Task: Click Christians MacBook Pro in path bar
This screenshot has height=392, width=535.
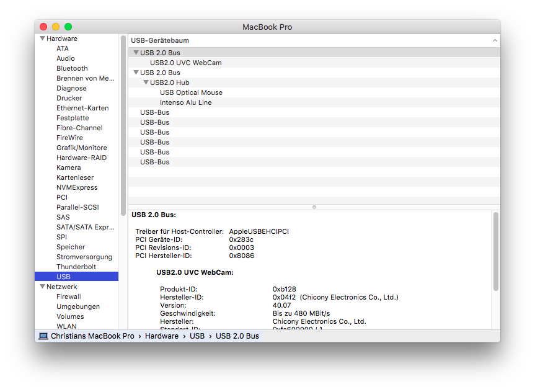Action: (x=92, y=336)
